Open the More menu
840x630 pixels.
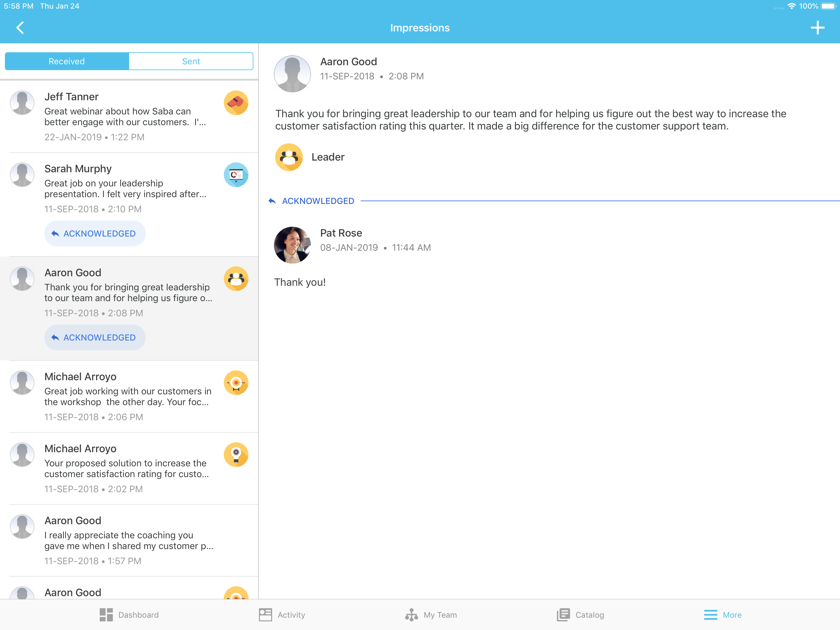pos(723,614)
